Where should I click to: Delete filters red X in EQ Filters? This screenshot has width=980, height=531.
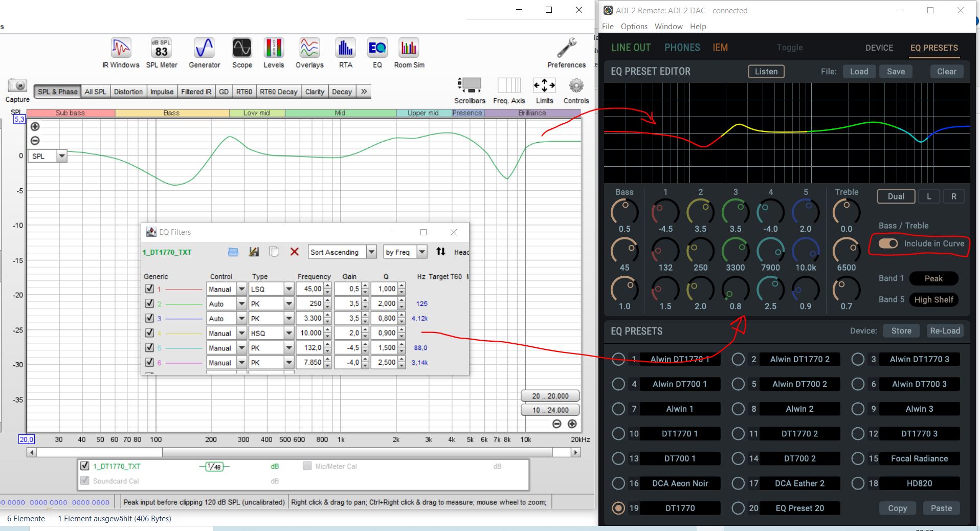(294, 252)
